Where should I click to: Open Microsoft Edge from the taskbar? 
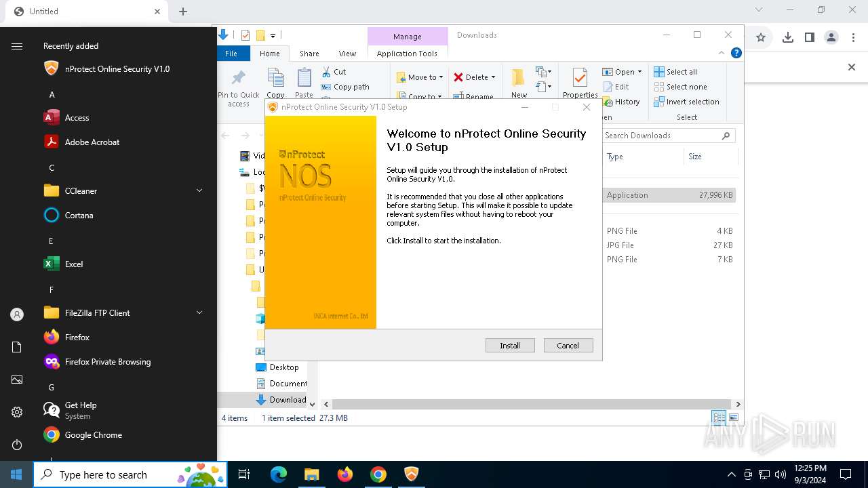[279, 474]
